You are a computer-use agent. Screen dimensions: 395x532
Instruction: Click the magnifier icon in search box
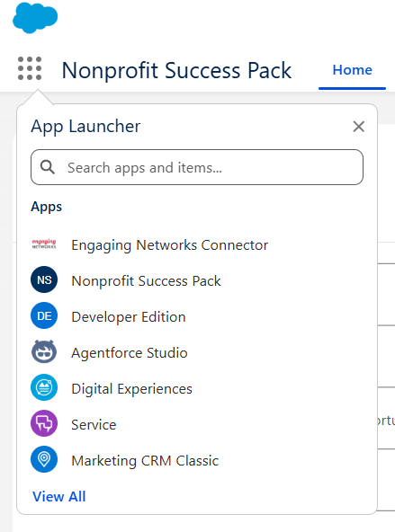pos(47,167)
